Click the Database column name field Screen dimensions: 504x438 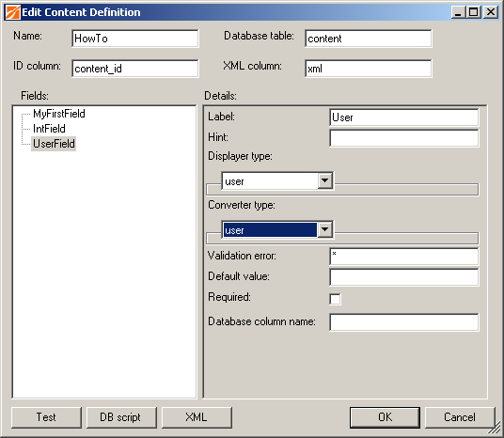click(404, 322)
